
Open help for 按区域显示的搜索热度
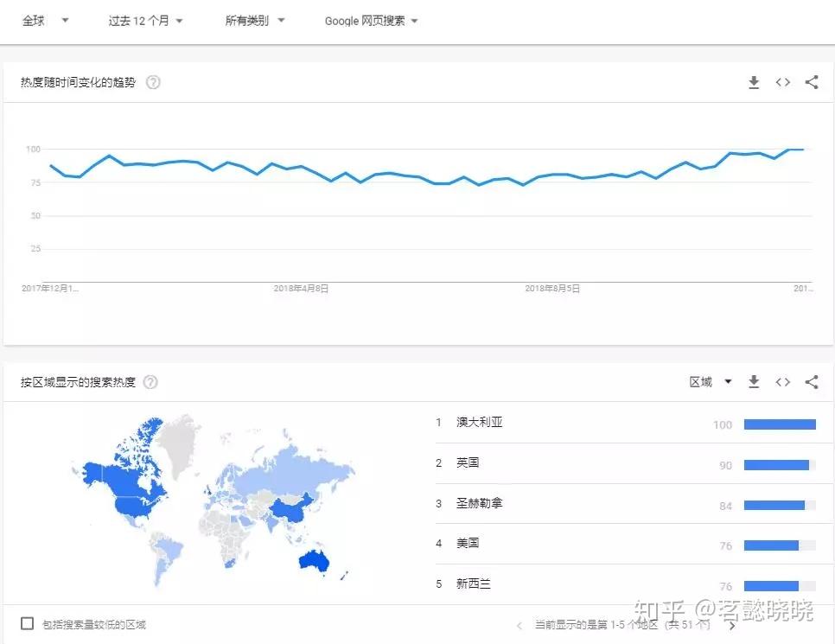pyautogui.click(x=150, y=382)
